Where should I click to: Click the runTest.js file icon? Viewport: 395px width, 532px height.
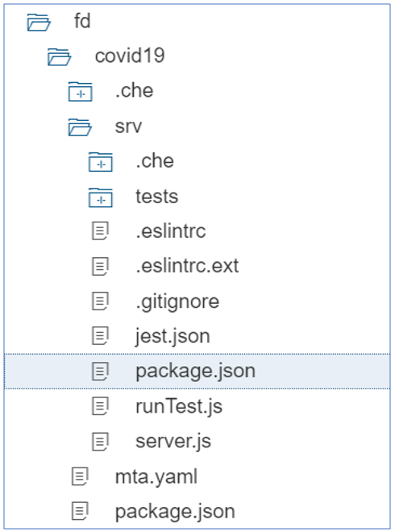pyautogui.click(x=100, y=406)
